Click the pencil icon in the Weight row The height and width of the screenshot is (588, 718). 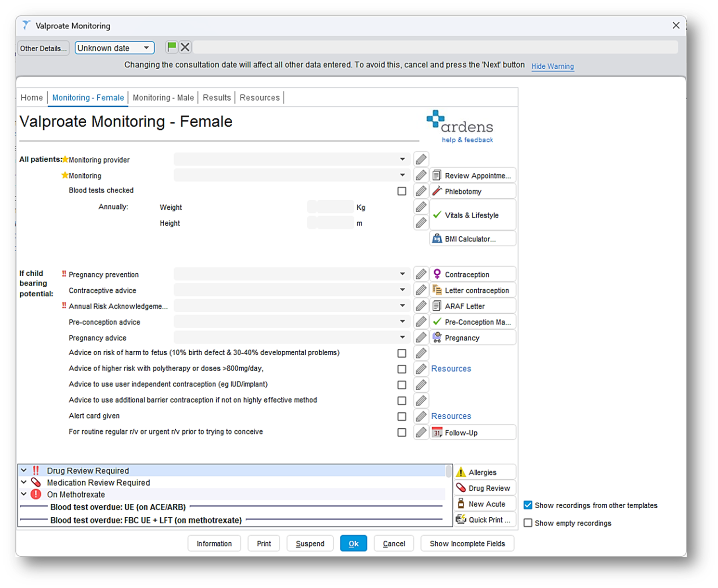point(421,207)
